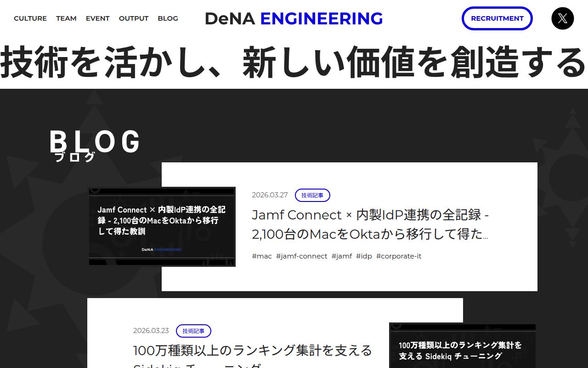Open the RECRUITMENT button
588x368 pixels.
pos(497,18)
